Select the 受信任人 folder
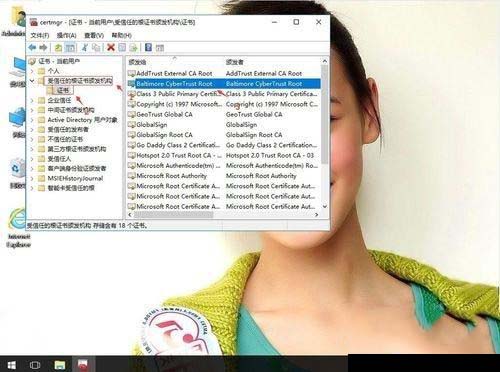Viewport: 500px width, 372px height. point(59,159)
